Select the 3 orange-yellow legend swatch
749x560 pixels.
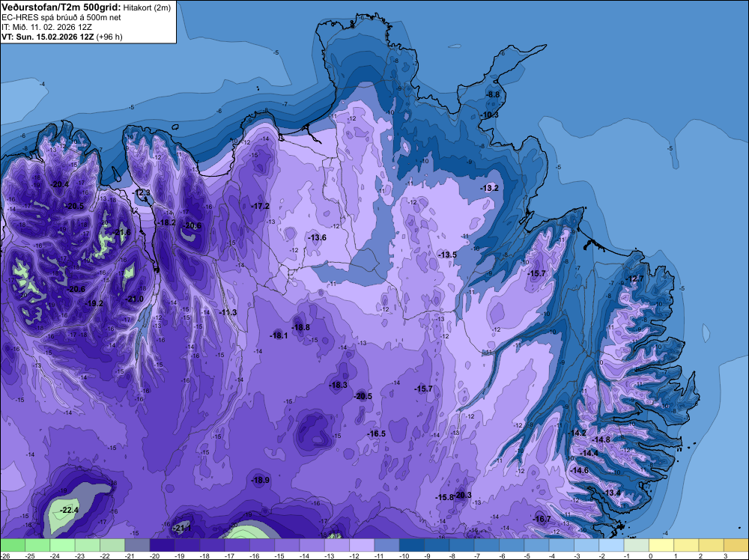point(736,545)
